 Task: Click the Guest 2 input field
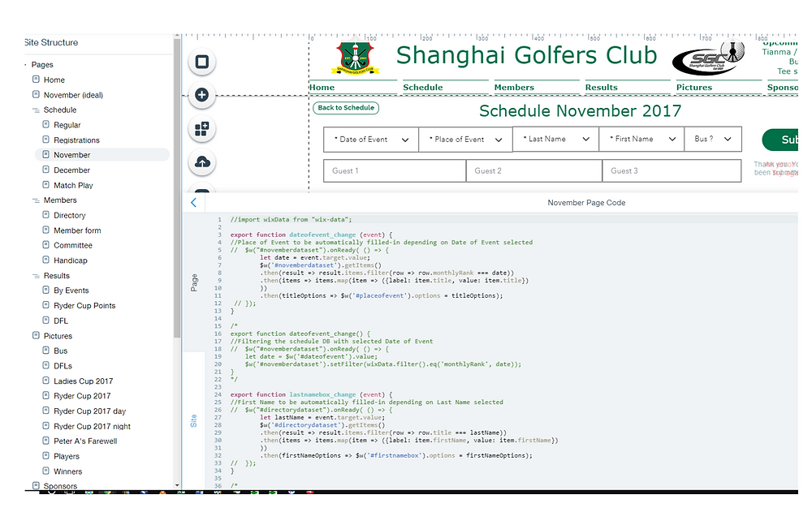click(x=534, y=171)
